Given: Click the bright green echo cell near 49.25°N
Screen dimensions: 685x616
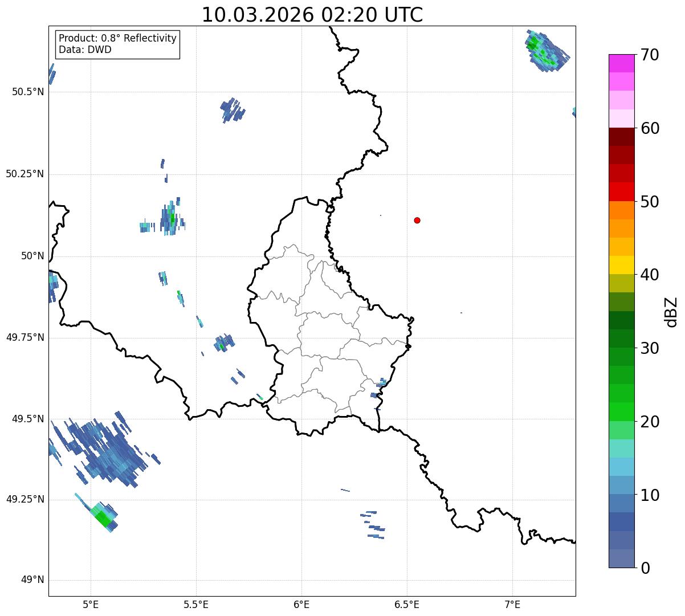Looking at the screenshot, I should (103, 518).
